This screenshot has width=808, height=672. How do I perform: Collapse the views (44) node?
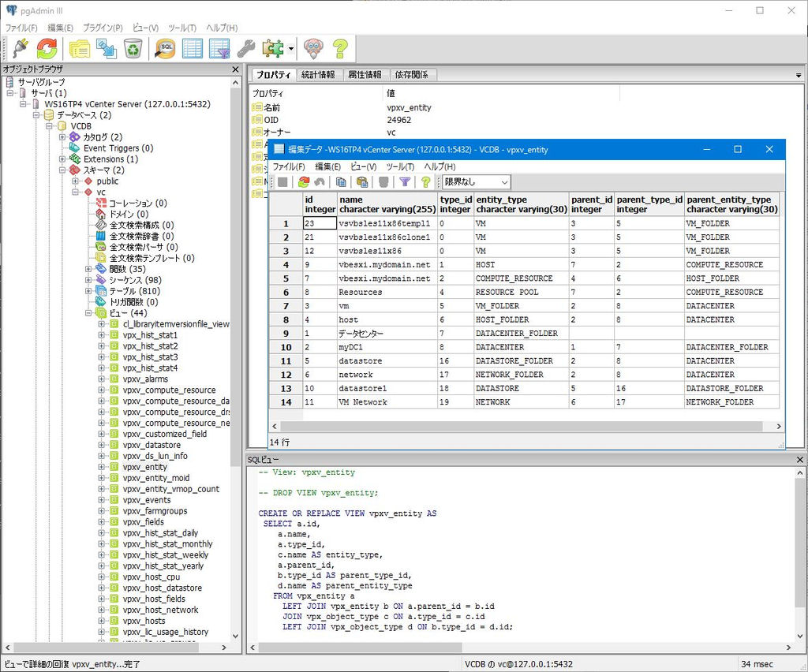(88, 313)
